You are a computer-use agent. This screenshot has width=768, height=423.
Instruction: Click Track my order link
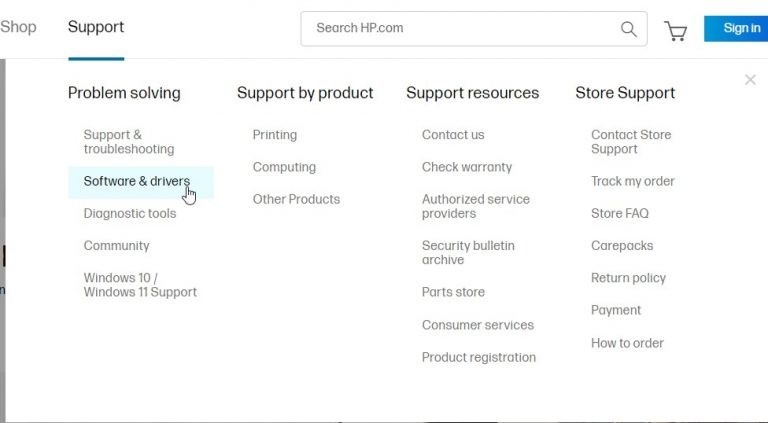tap(632, 181)
